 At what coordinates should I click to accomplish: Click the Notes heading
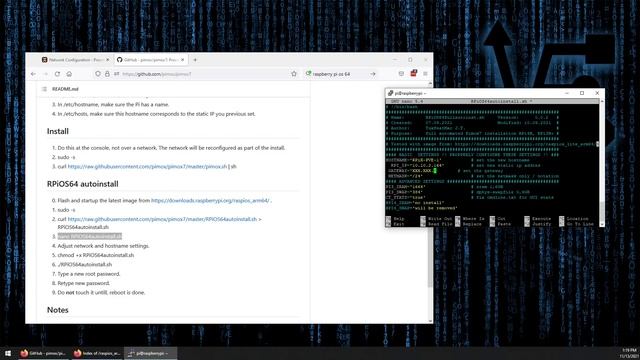[58, 310]
